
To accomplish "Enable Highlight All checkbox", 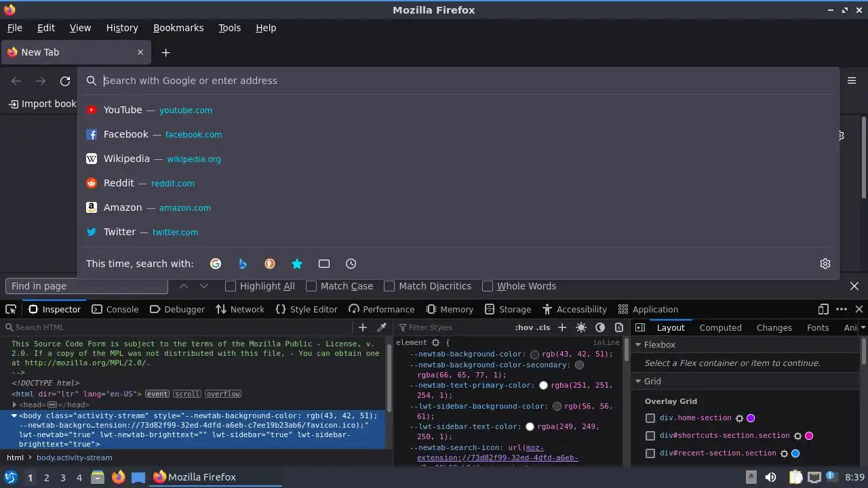I will pyautogui.click(x=231, y=286).
